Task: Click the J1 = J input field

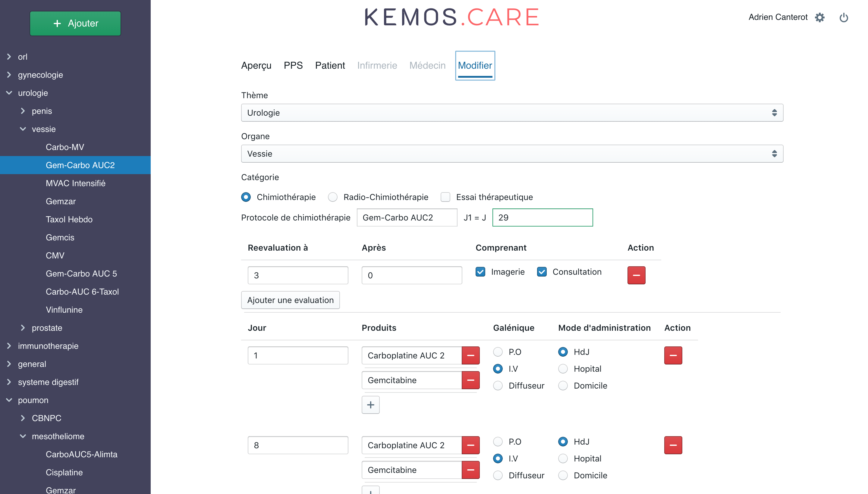Action: pyautogui.click(x=542, y=217)
